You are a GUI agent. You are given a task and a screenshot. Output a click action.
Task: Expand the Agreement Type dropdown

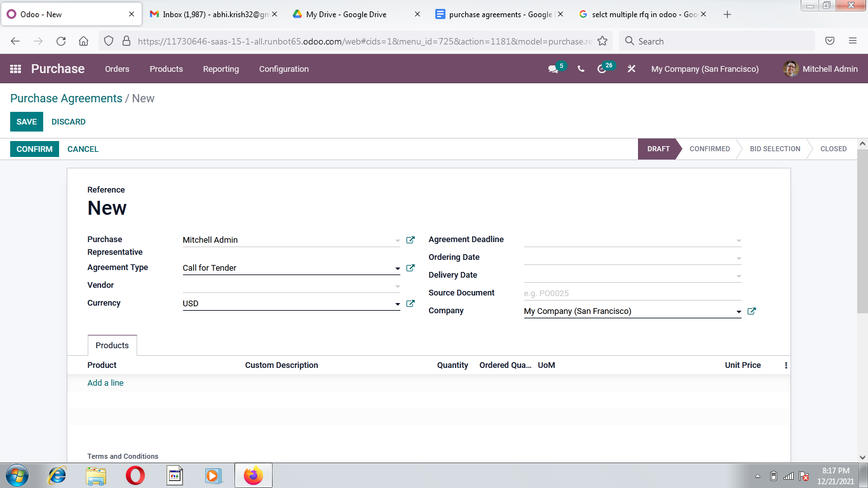(x=398, y=269)
